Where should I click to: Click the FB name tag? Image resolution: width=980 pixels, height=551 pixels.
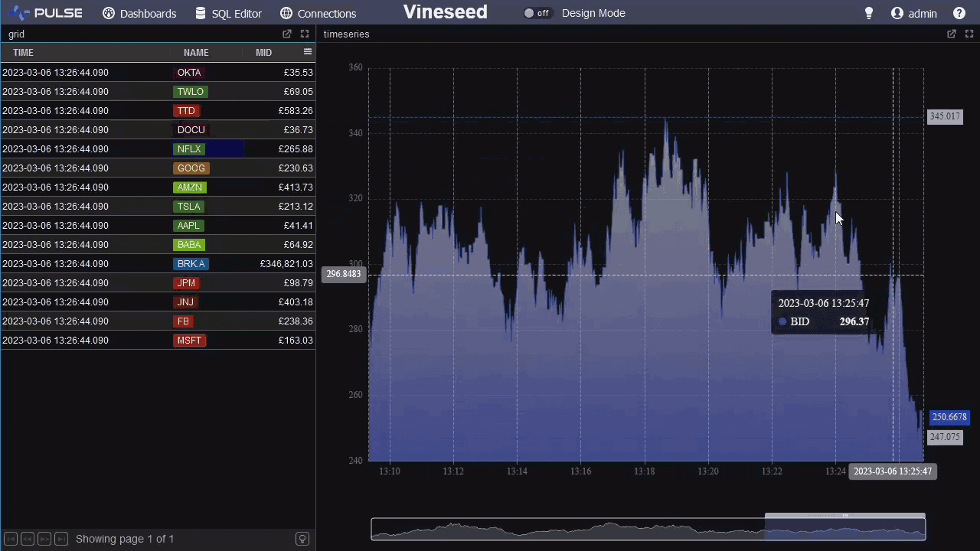point(183,321)
